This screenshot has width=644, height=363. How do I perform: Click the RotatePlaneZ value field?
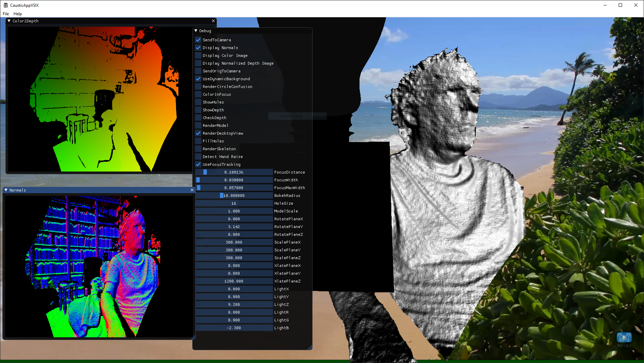click(x=234, y=234)
